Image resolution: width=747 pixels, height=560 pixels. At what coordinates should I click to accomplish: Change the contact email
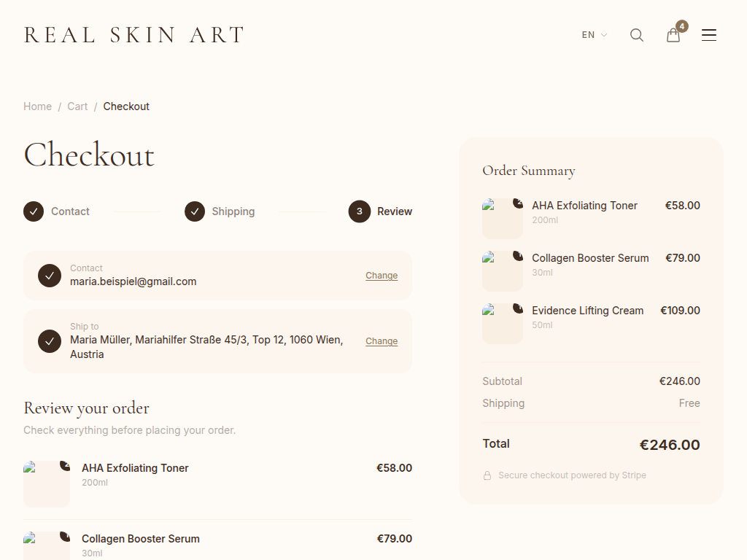[382, 276]
